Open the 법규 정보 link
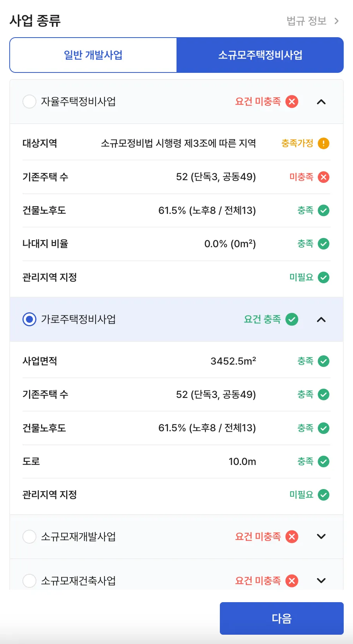Screen dimensions: 353x644 tap(312, 21)
